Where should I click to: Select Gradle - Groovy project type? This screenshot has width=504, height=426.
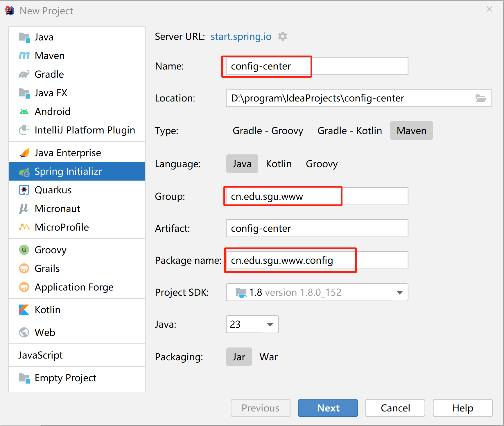(x=268, y=131)
